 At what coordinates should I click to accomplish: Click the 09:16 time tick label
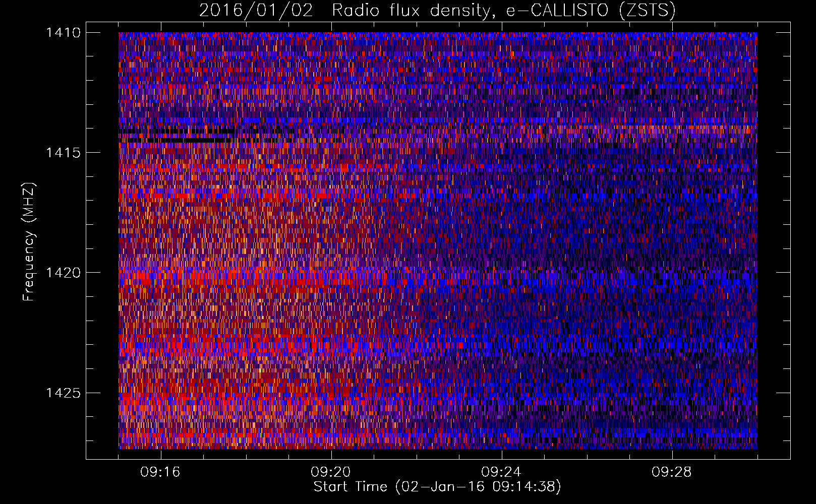click(160, 472)
